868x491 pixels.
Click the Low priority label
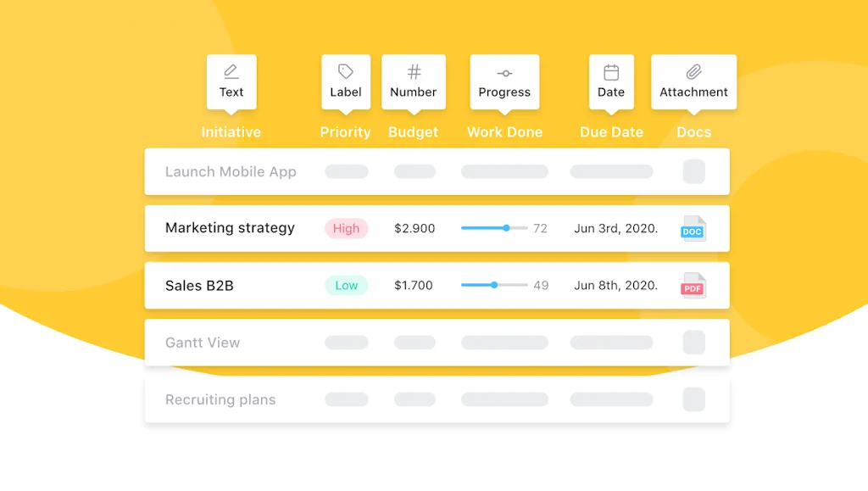(346, 286)
